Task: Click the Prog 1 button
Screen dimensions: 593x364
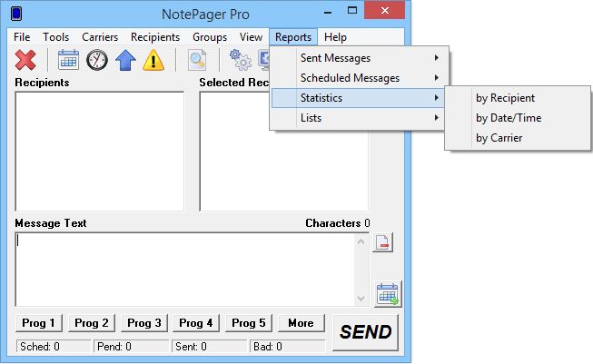Action: point(38,323)
